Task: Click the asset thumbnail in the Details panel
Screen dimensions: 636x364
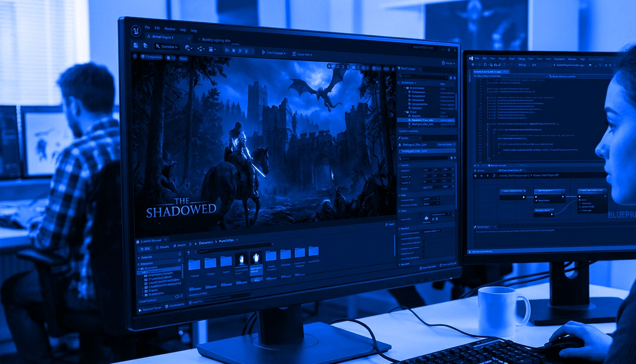Action: click(x=427, y=219)
